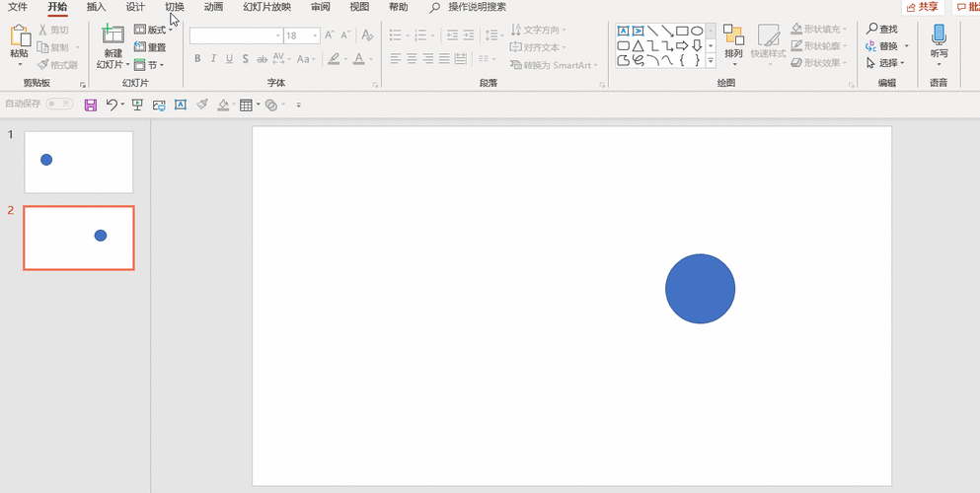Switch to the Insert (插入) tab

click(x=96, y=7)
